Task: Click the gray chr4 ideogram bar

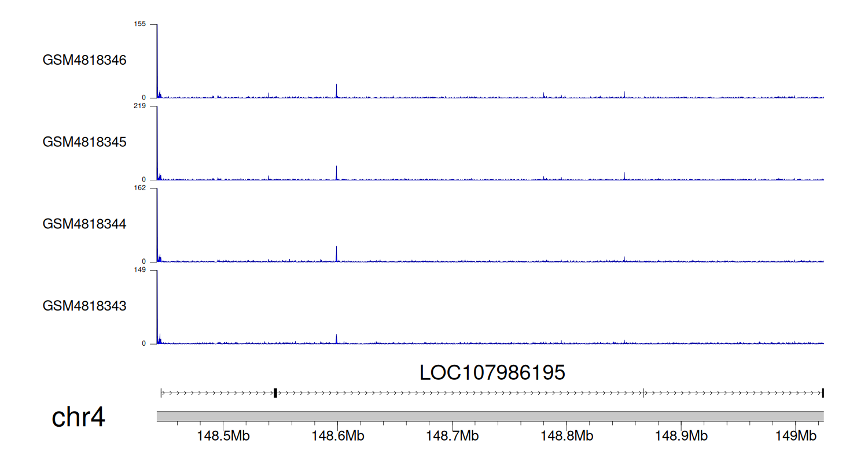Action: click(490, 416)
